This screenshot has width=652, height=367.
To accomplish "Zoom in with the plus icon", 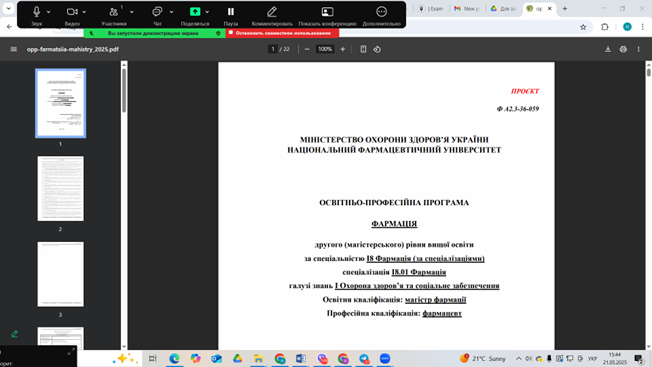I will [343, 49].
